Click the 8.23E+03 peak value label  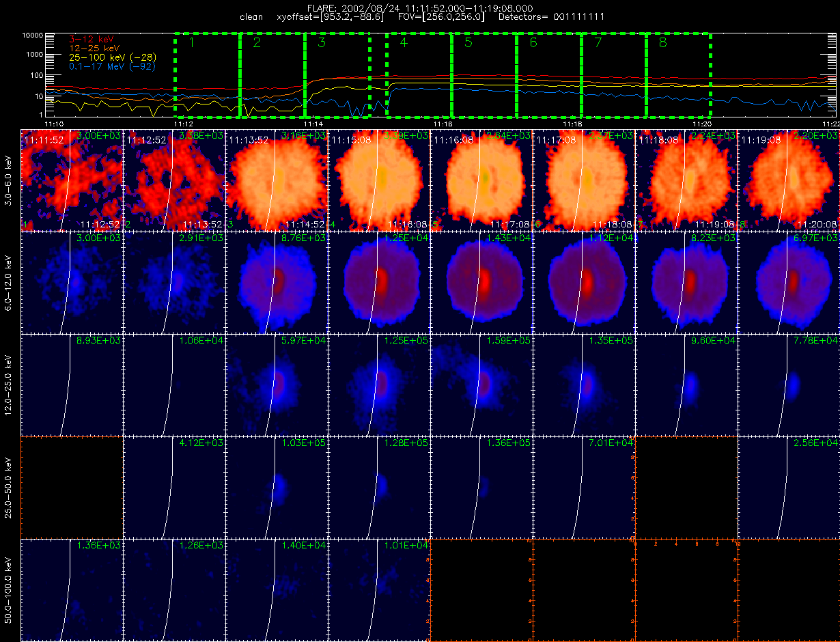(713, 238)
